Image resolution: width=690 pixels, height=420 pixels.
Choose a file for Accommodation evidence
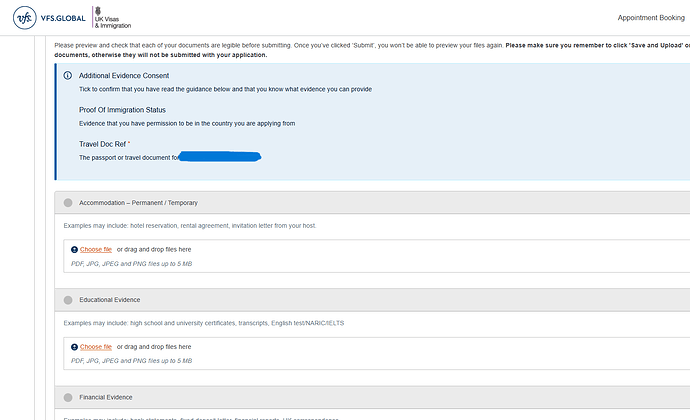96,249
